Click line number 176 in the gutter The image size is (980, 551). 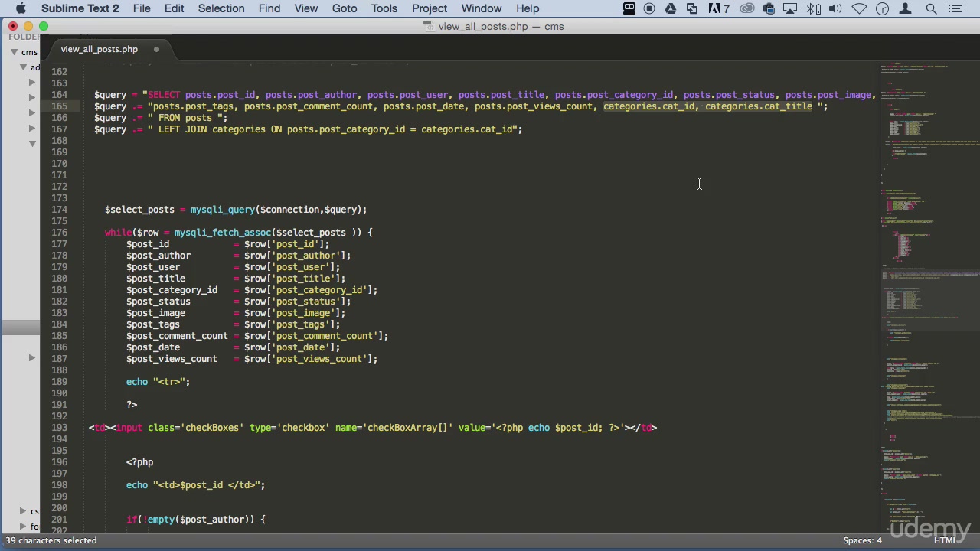[60, 233]
